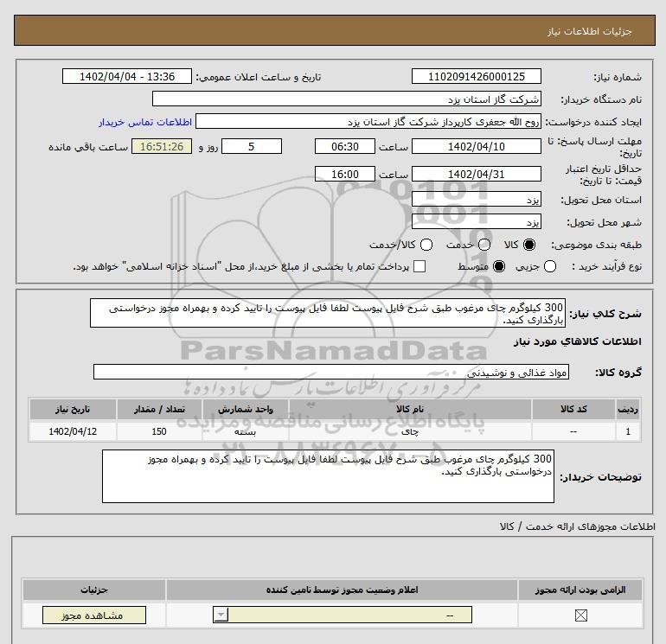The image size is (666, 644).
Task: Click the row number cell 1
Action: pos(628,431)
